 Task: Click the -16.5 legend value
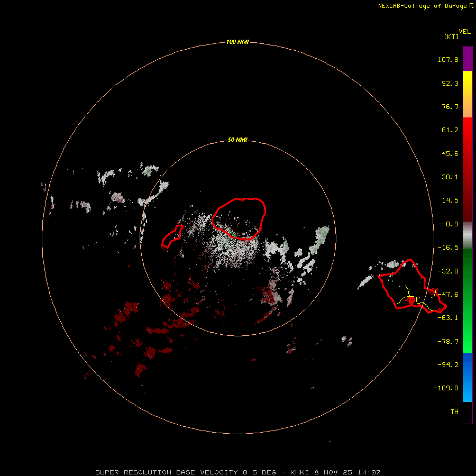coord(448,248)
